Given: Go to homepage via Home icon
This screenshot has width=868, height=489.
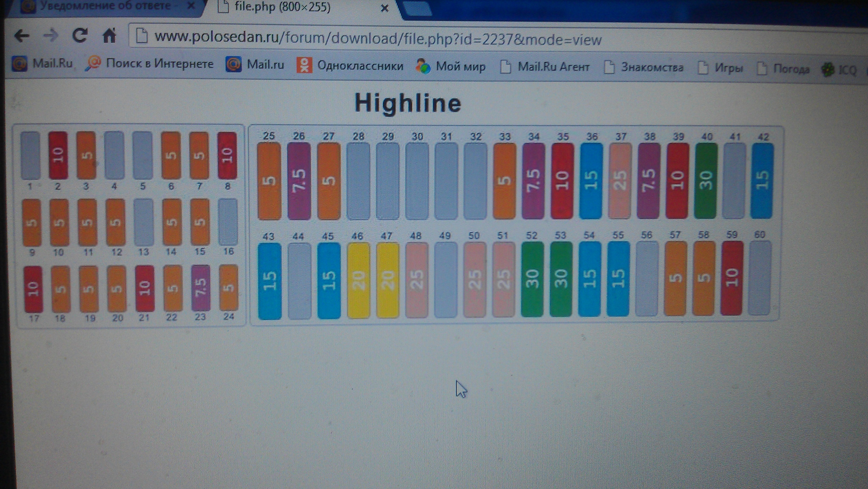Looking at the screenshot, I should click(x=110, y=35).
